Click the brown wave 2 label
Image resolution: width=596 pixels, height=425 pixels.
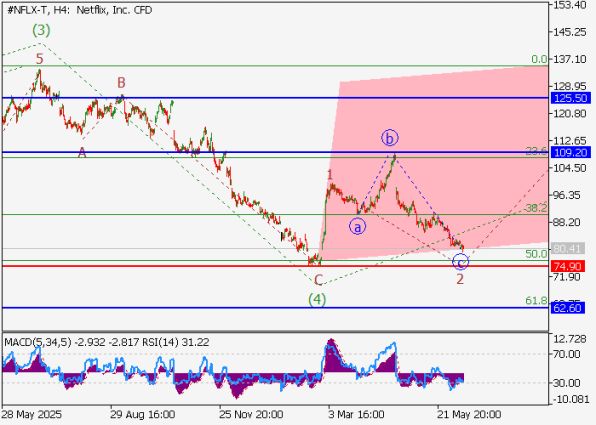(x=460, y=279)
